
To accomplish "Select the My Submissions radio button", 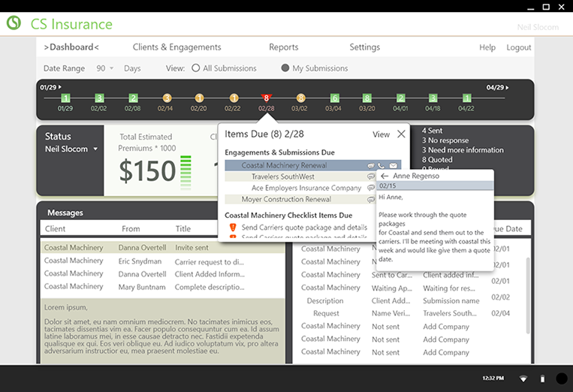I will pyautogui.click(x=285, y=68).
